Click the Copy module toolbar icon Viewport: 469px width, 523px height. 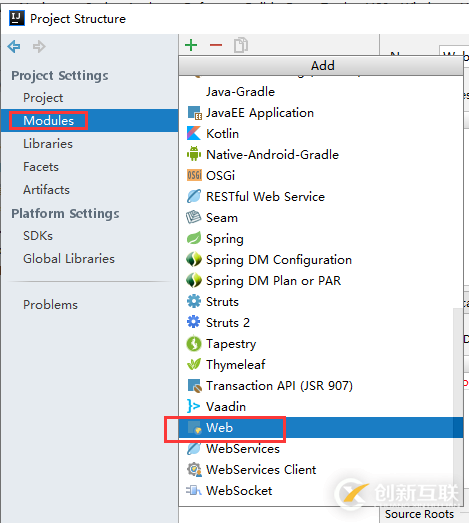(241, 45)
